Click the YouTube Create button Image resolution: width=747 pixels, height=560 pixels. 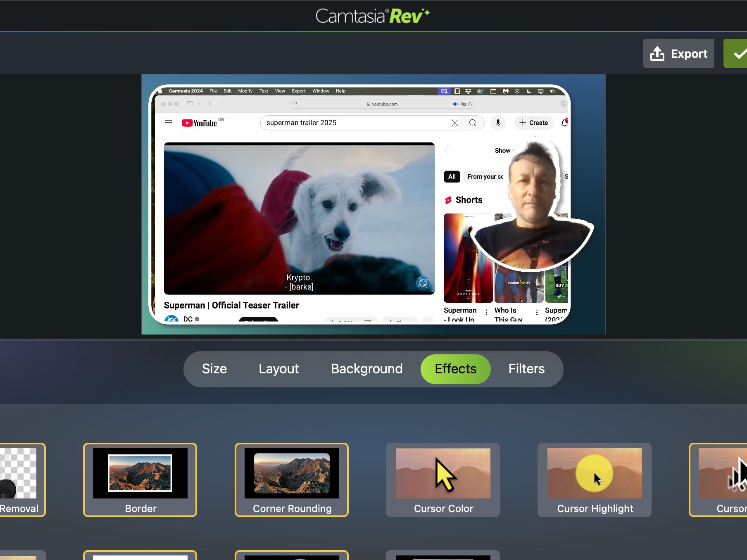534,123
